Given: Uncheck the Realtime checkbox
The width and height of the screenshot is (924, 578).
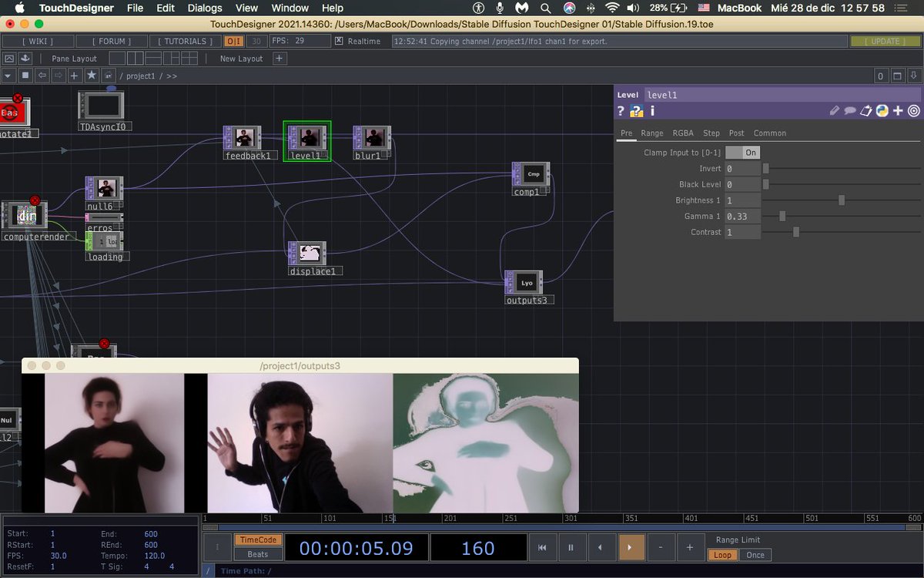Looking at the screenshot, I should tap(339, 41).
